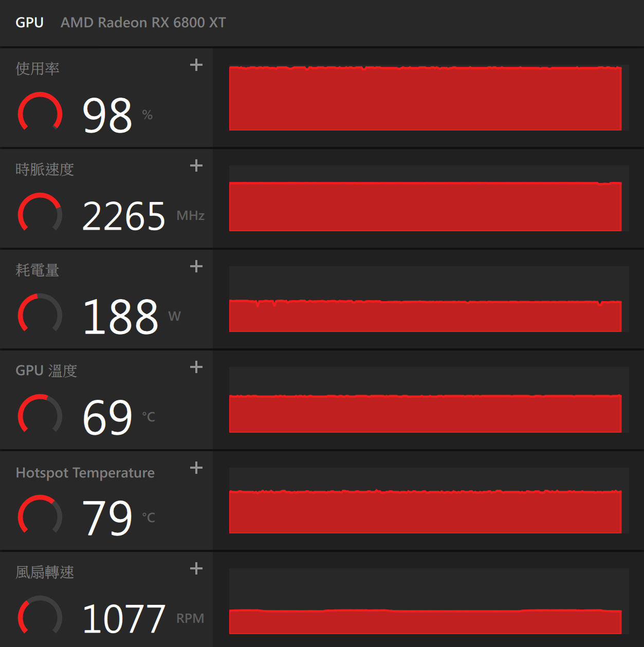
Task: Click the AMD Radeon RX 6800 XT label
Action: [143, 23]
